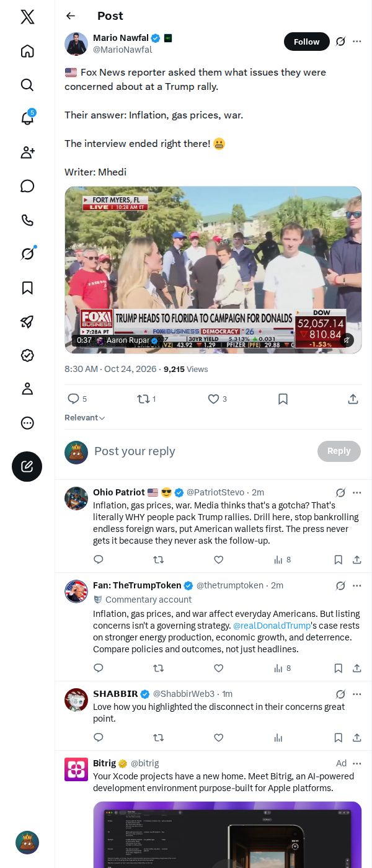
Task: Click the compose post feather button
Action: (x=27, y=466)
